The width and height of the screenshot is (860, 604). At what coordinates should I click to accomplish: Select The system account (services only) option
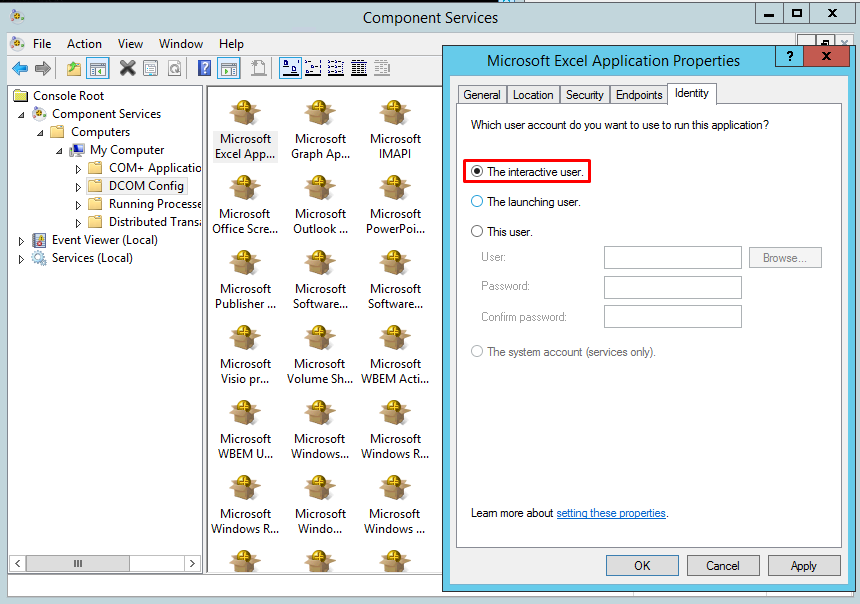(477, 352)
